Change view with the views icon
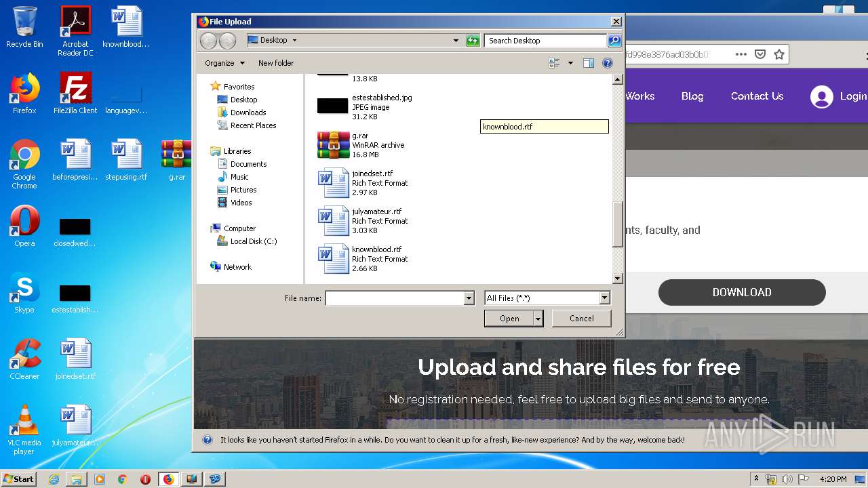The height and width of the screenshot is (488, 868). coord(554,63)
